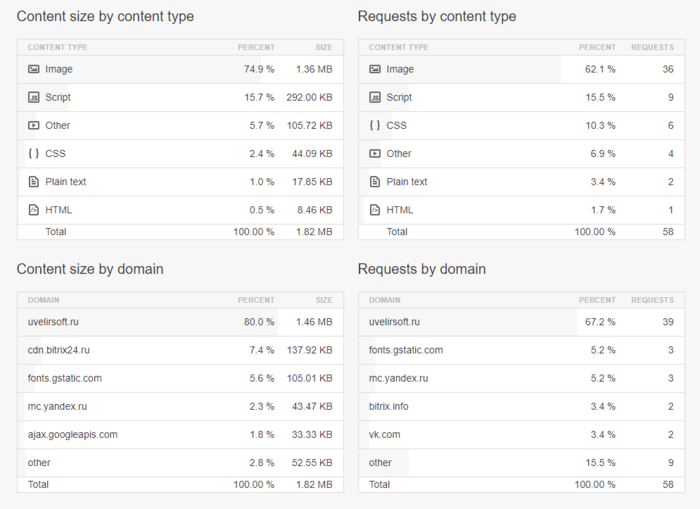Click PERCENT header in Requests by domain
700x509 pixels.
(x=597, y=300)
